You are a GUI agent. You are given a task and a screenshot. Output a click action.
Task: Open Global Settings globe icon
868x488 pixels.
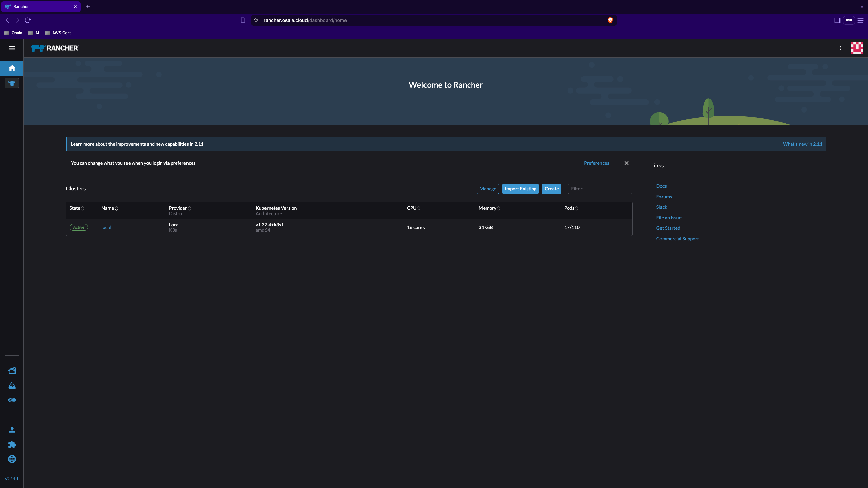pos(12,459)
